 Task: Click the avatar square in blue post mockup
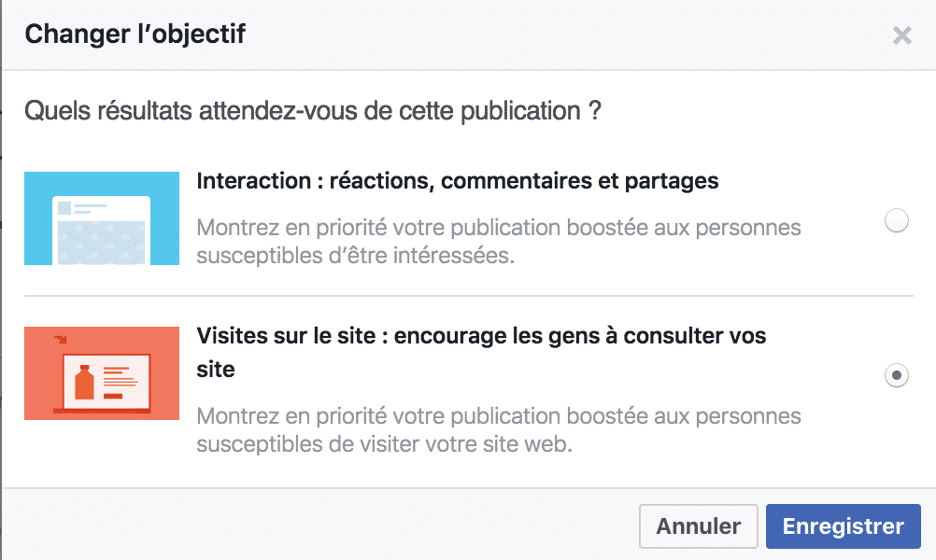tap(64, 208)
